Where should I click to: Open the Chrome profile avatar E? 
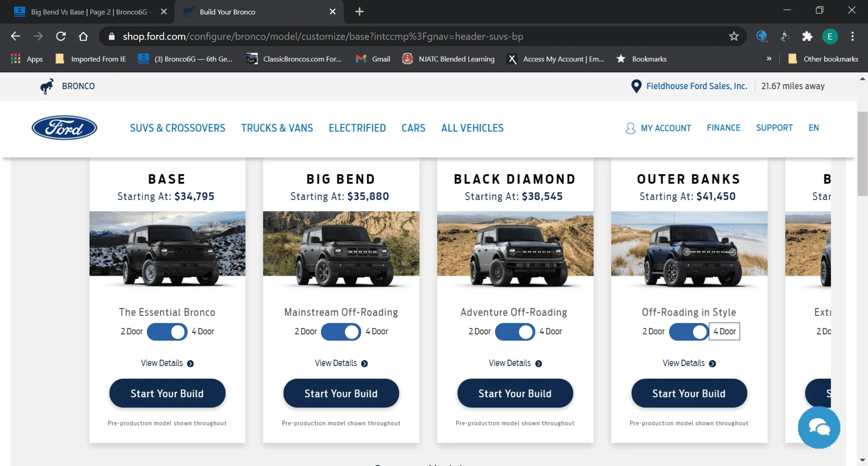click(830, 36)
